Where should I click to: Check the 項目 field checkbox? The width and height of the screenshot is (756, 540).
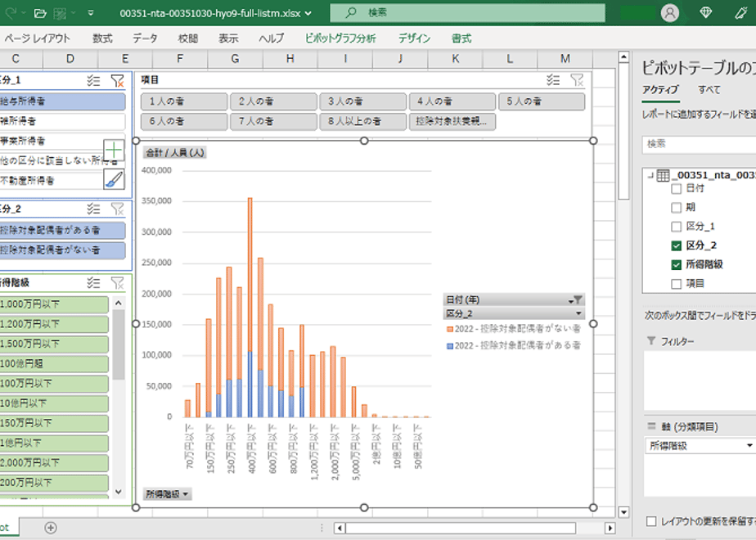pos(677,283)
